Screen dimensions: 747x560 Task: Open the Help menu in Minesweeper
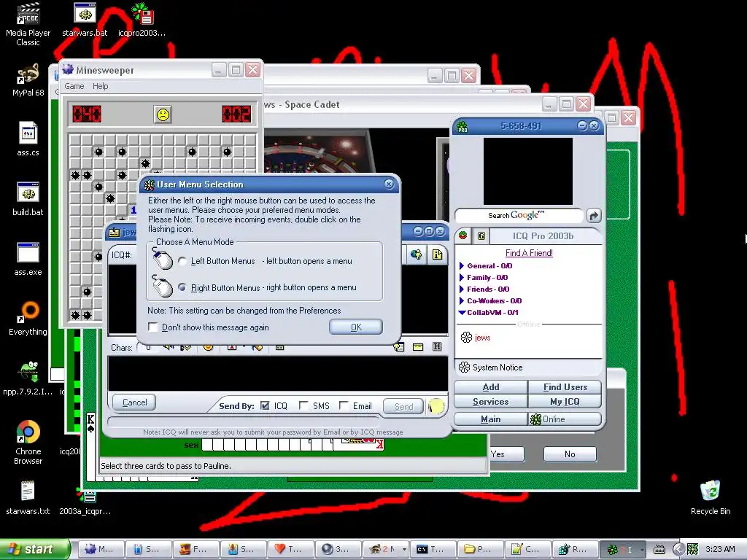[101, 86]
